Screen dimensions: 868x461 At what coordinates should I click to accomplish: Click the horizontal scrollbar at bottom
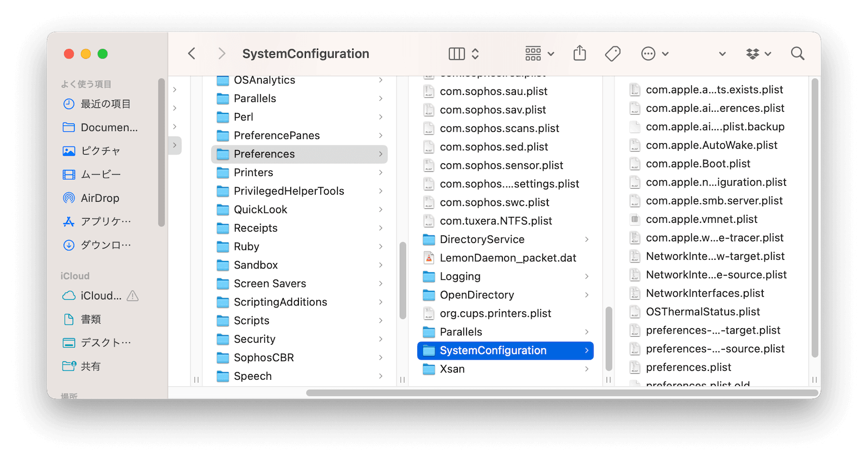pos(562,393)
